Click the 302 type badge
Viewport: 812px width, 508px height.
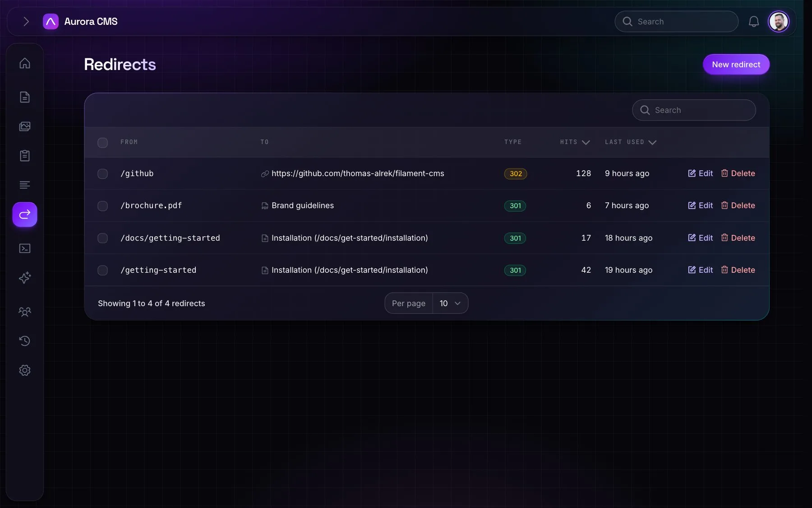pos(516,174)
